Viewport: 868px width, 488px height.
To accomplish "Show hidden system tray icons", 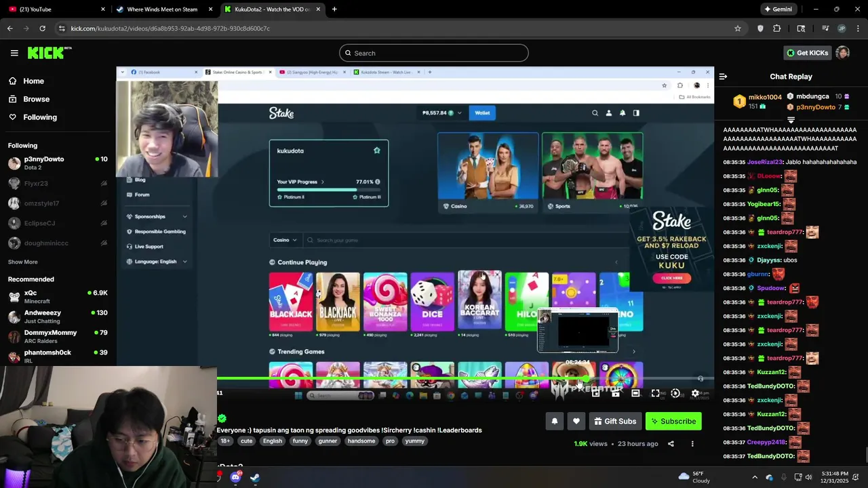I will (755, 477).
